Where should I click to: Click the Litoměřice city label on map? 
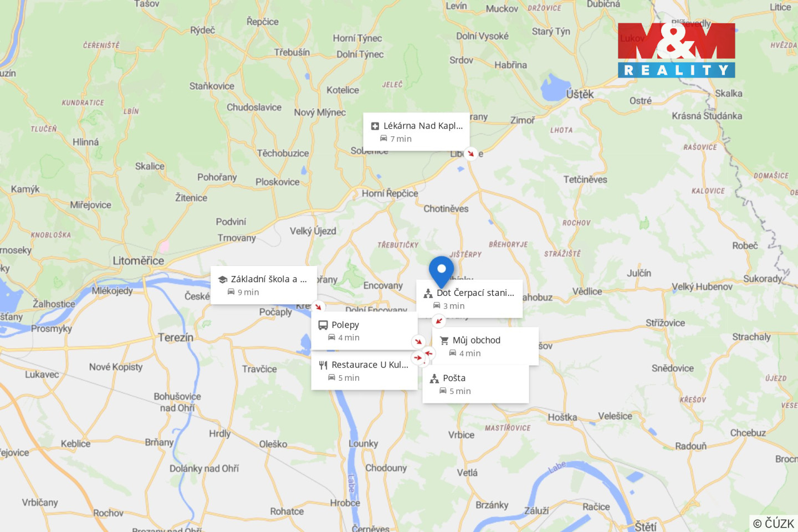click(138, 260)
